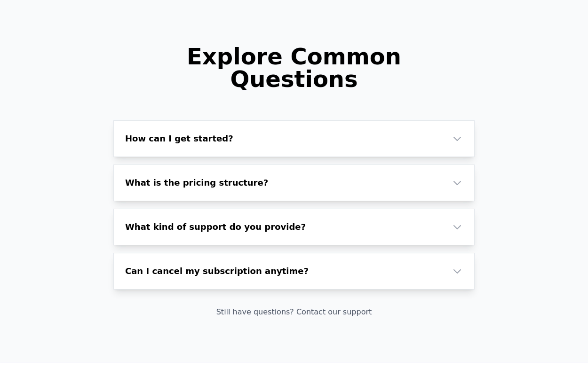
Task: Open 'Can I cancel my subscription anytime?' text
Action: click(217, 271)
